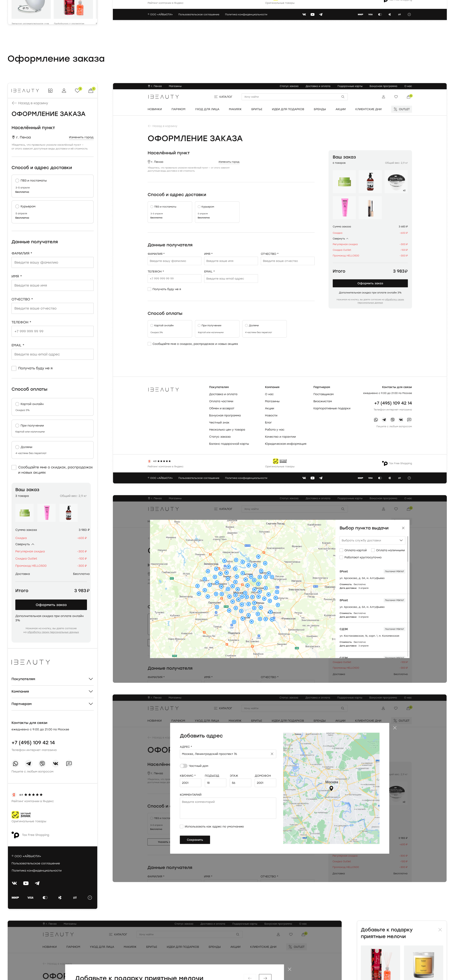Image resolution: width=460 pixels, height=980 pixels.
Task: Click the Фамилия input field in mobile form
Action: [52, 262]
